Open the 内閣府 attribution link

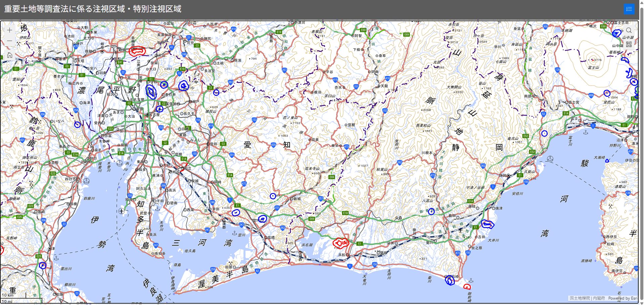click(599, 298)
